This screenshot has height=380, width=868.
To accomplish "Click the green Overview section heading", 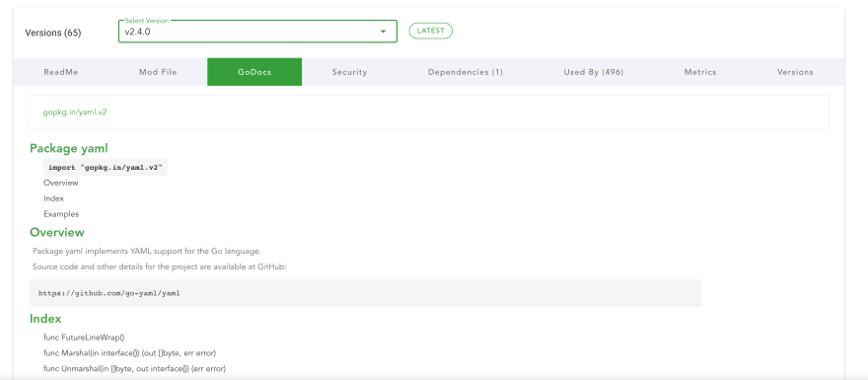I will click(x=57, y=232).
